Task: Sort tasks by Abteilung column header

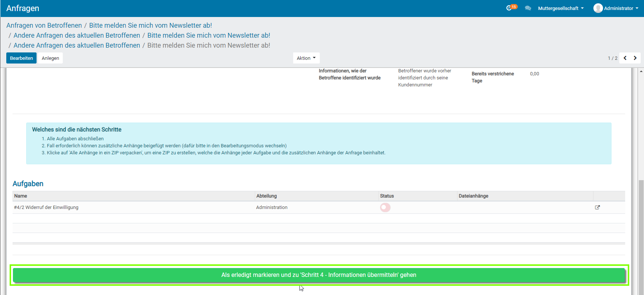Action: [x=266, y=196]
